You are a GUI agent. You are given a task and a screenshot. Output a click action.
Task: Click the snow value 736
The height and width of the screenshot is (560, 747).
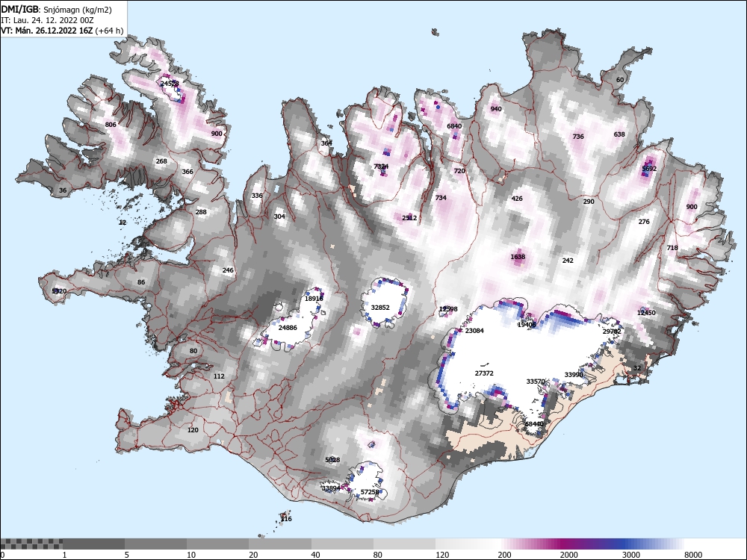(x=578, y=137)
